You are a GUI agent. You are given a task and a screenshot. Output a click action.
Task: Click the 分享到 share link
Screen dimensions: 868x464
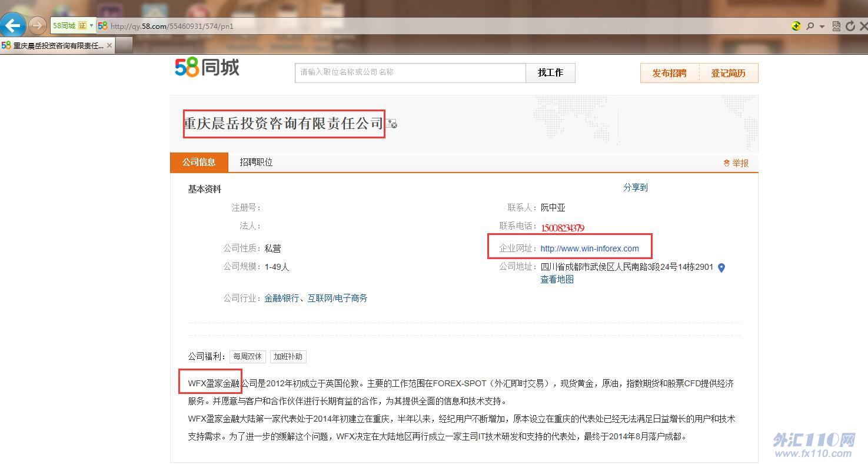[636, 187]
